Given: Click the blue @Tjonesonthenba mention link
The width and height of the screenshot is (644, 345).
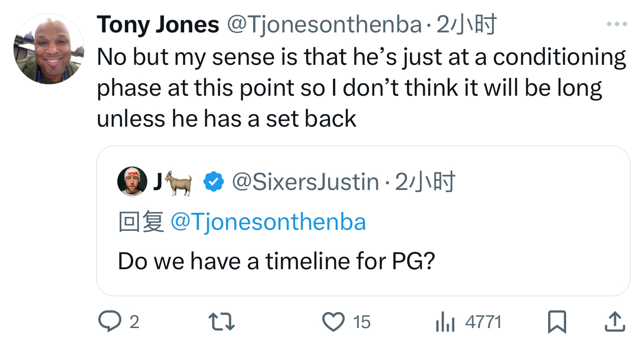Looking at the screenshot, I should coord(268,222).
